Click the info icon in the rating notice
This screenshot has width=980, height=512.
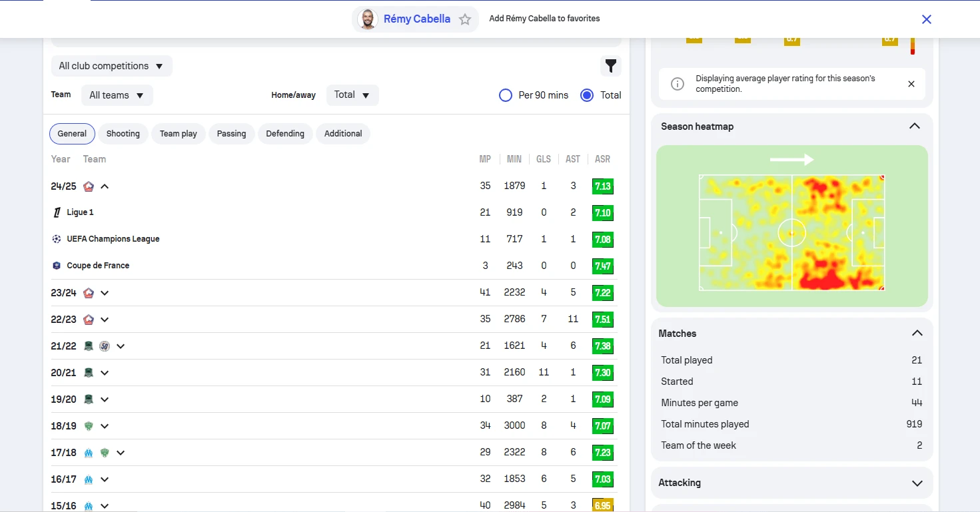pyautogui.click(x=677, y=84)
